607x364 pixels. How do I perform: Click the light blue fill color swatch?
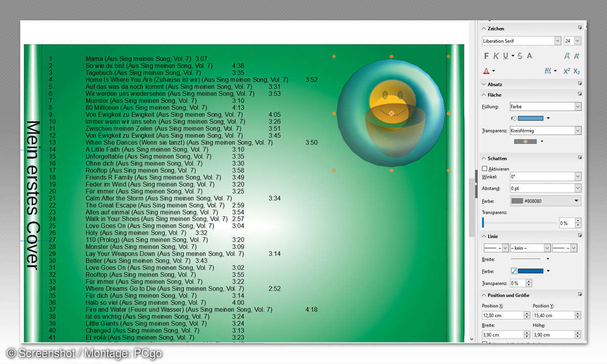531,118
